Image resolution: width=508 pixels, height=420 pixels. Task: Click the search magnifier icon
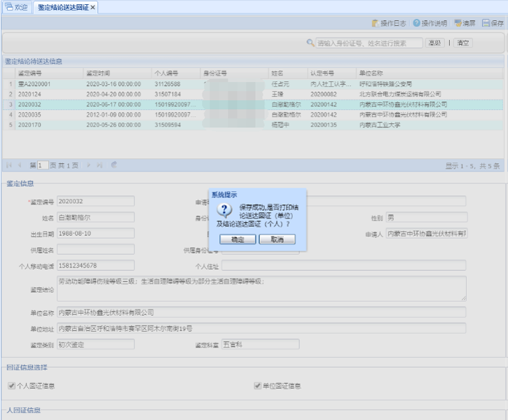coord(310,43)
